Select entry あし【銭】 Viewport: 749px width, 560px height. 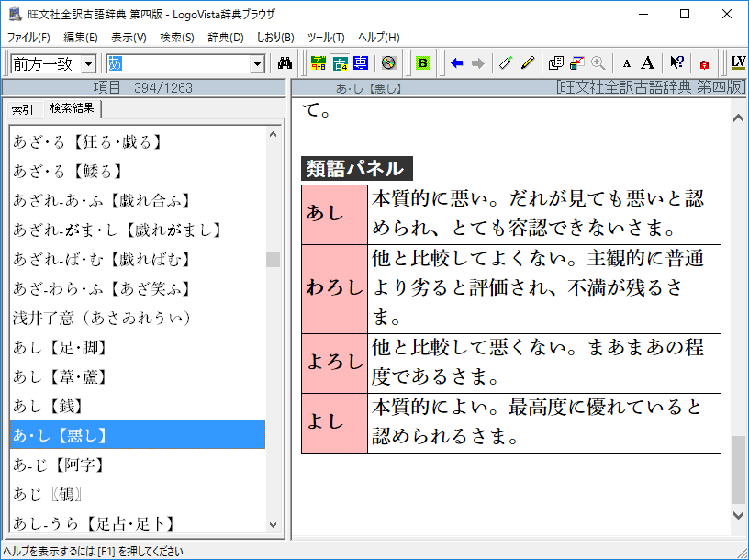[x=138, y=406]
